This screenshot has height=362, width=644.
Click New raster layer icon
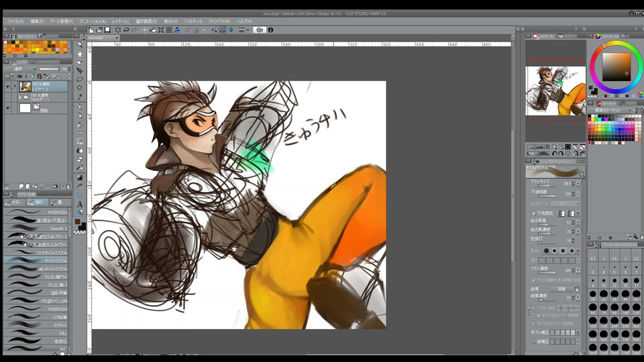(x=21, y=186)
